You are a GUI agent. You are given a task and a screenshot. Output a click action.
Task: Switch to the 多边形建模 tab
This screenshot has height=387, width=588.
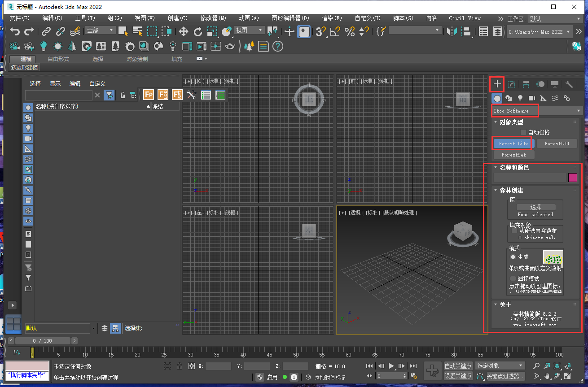click(x=25, y=67)
